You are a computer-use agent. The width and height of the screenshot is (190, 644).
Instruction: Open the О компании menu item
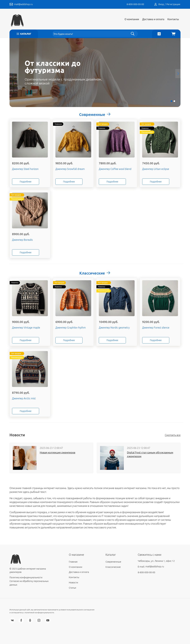[x=132, y=19]
